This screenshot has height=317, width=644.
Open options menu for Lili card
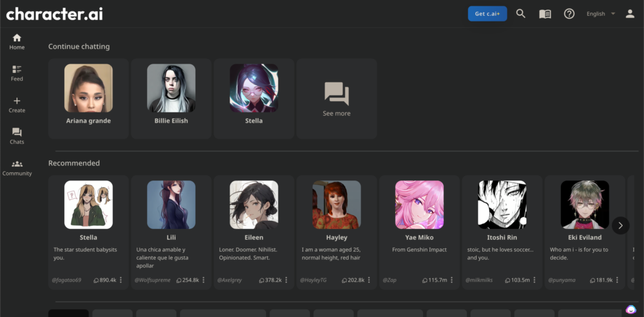(204, 280)
